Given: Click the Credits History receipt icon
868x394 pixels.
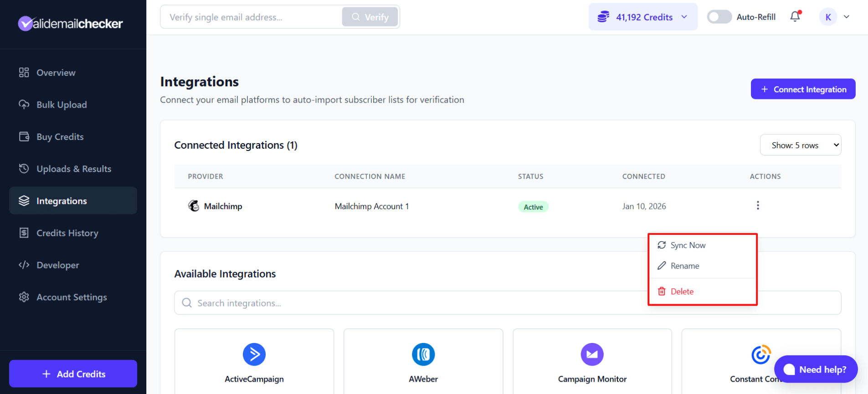Looking at the screenshot, I should (x=24, y=233).
